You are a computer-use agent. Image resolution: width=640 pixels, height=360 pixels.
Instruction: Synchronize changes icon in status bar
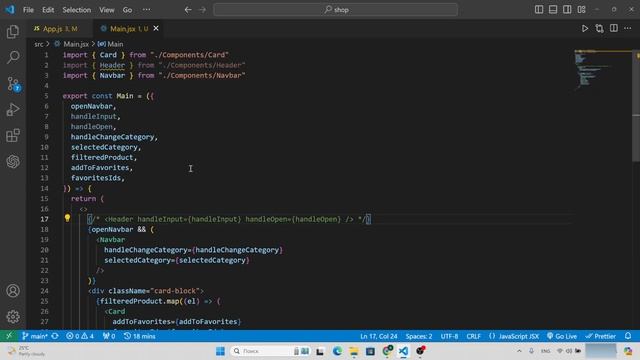tap(55, 336)
